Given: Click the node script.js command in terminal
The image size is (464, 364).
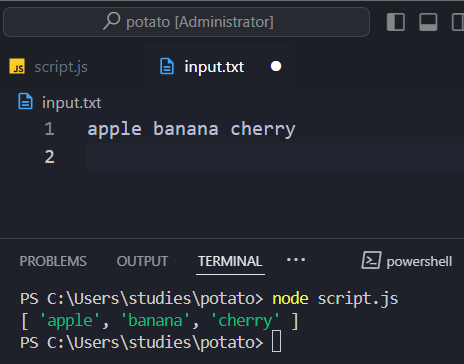Looking at the screenshot, I should pos(335,298).
